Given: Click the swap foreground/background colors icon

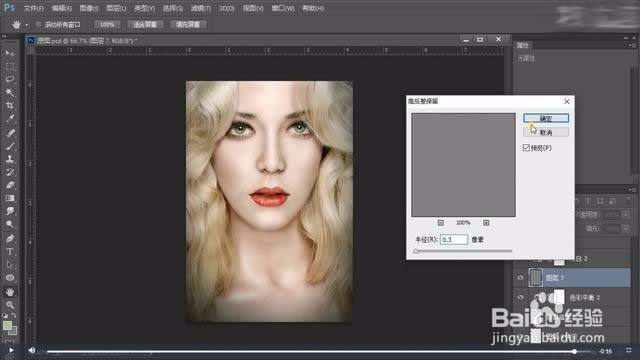Looking at the screenshot, I should [x=13, y=316].
